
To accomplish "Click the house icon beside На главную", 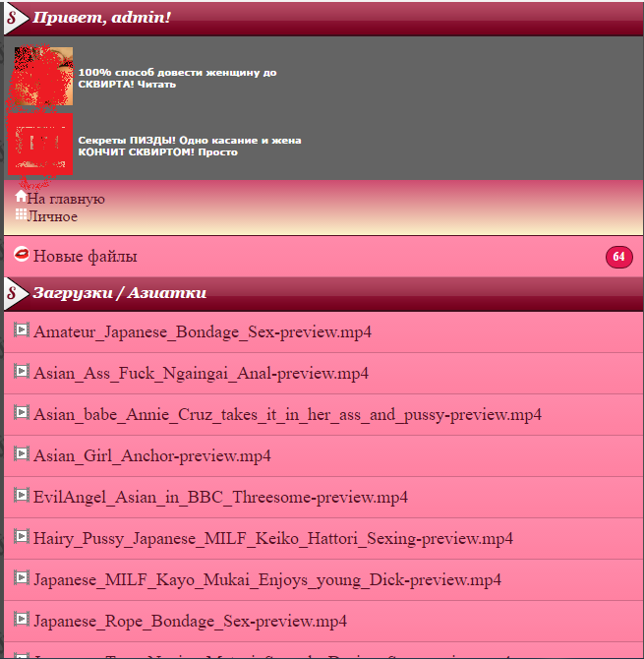I will tap(21, 196).
